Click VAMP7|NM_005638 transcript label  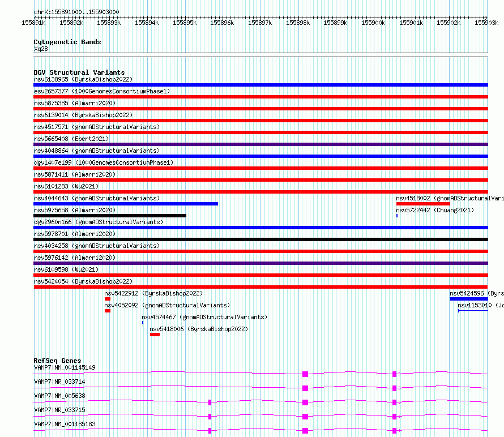pyautogui.click(x=59, y=396)
